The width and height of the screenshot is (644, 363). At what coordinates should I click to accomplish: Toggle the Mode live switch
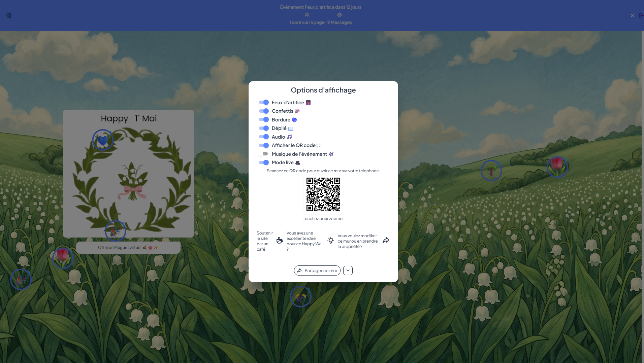tap(264, 162)
